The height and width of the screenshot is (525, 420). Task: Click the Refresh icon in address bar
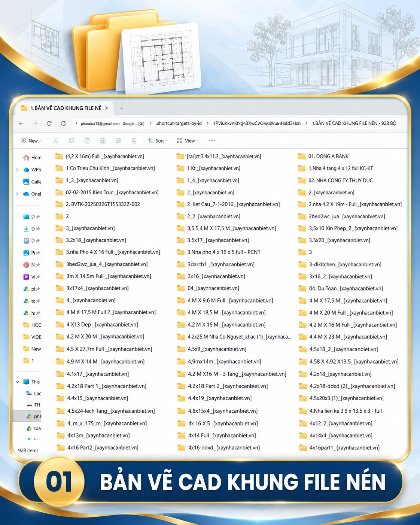pyautogui.click(x=63, y=123)
